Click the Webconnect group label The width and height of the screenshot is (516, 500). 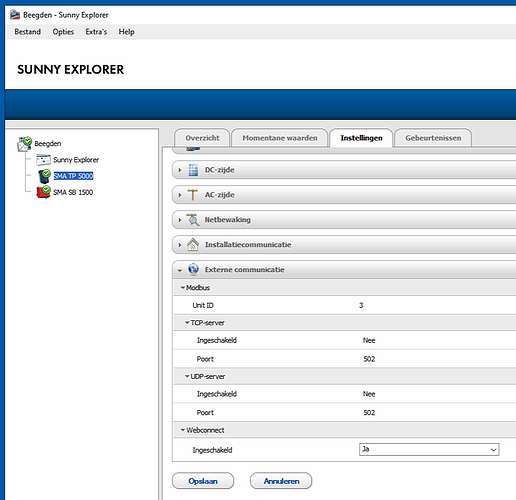coord(205,430)
